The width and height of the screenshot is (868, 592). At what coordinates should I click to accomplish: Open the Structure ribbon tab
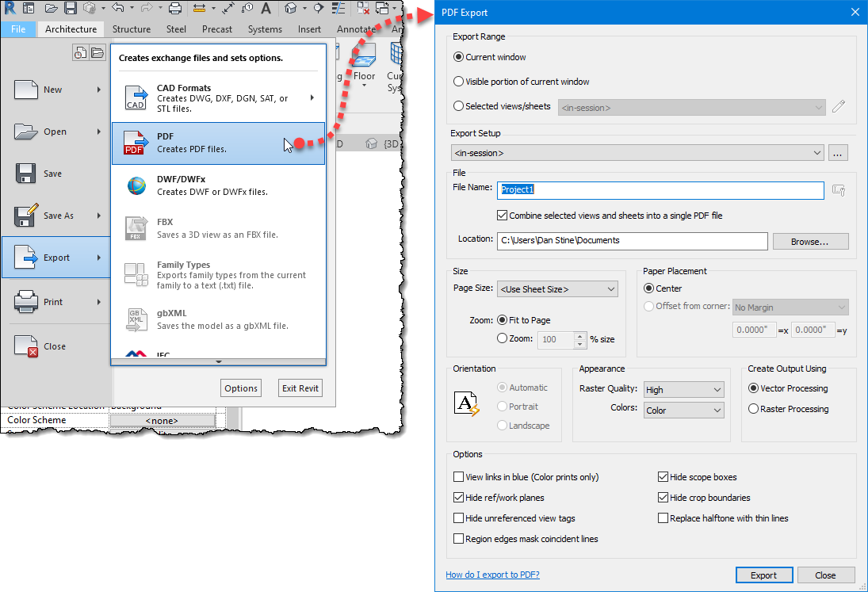[132, 29]
